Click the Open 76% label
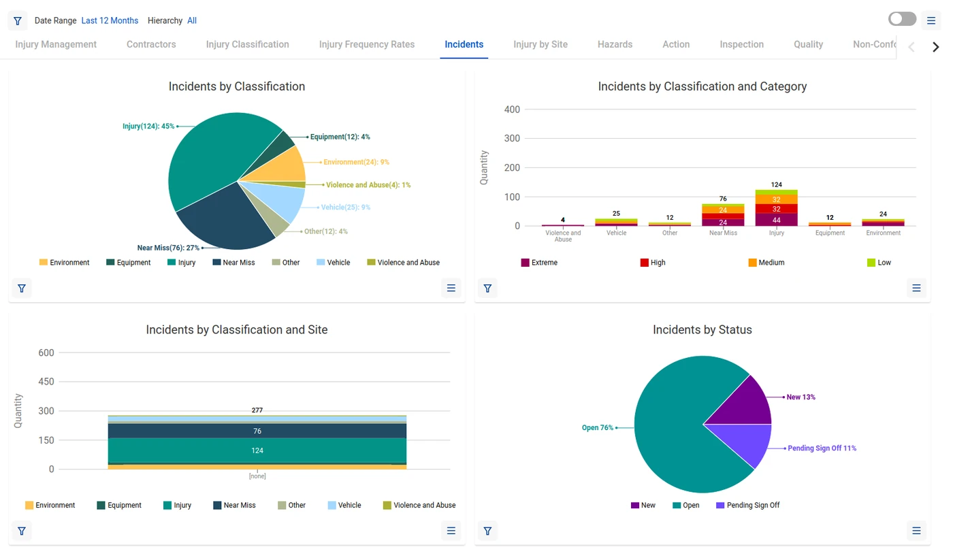 tap(598, 428)
